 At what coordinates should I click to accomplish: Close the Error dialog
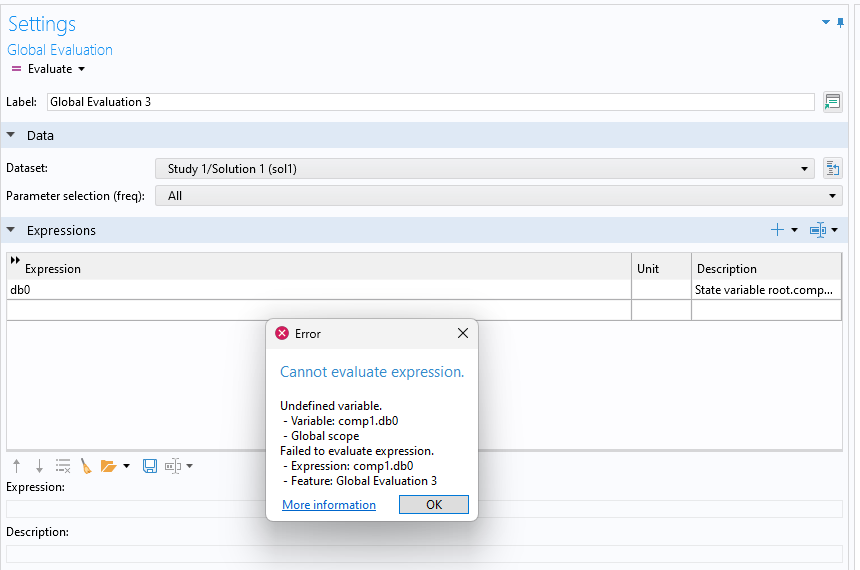[x=462, y=333]
